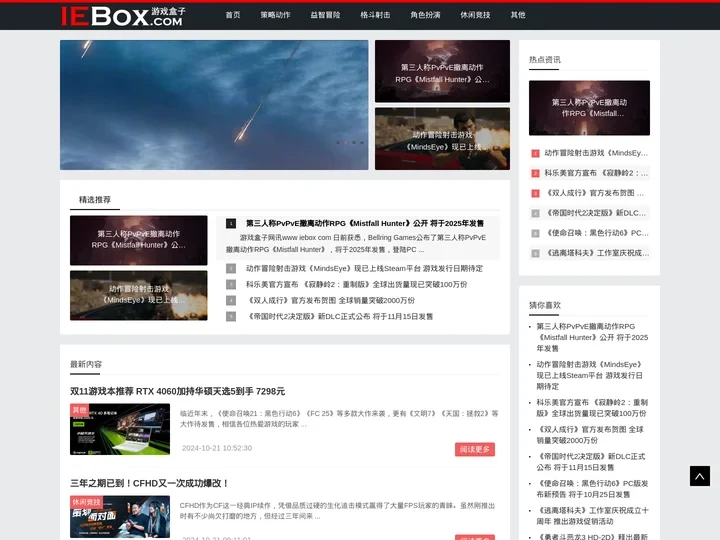
Task: Open 猜你喜欢 entry 逃离塔科夫 工作室庆祝成立十周年
Action: 592,516
